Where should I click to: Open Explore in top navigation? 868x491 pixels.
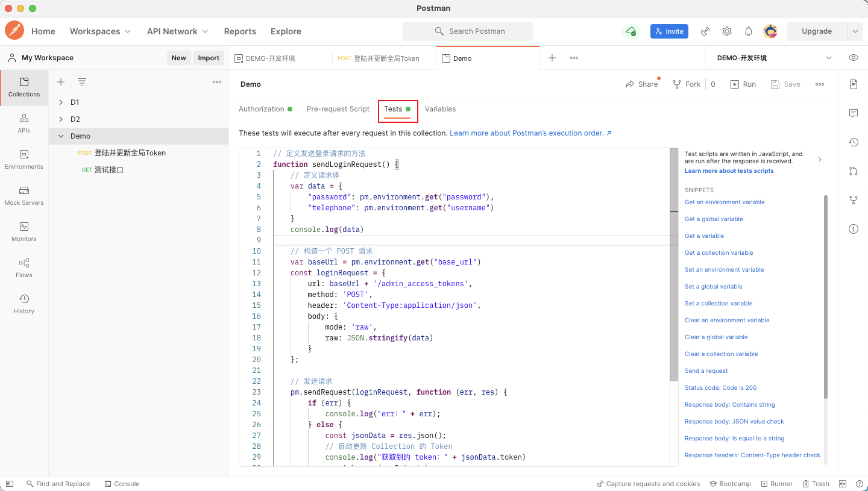tap(286, 31)
